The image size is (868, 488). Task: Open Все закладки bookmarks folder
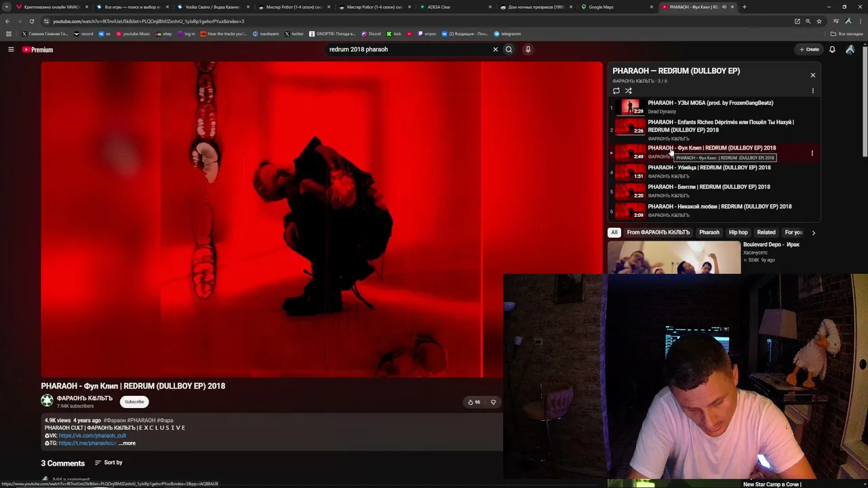pyautogui.click(x=847, y=34)
